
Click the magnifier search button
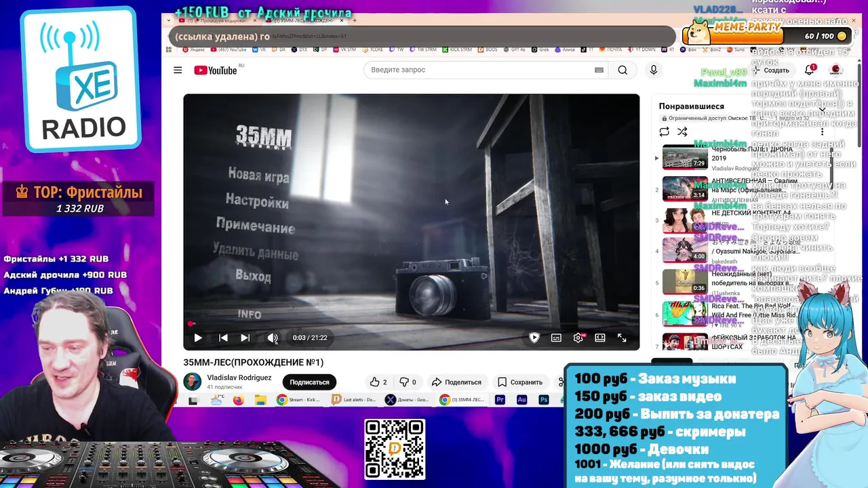pyautogui.click(x=623, y=70)
